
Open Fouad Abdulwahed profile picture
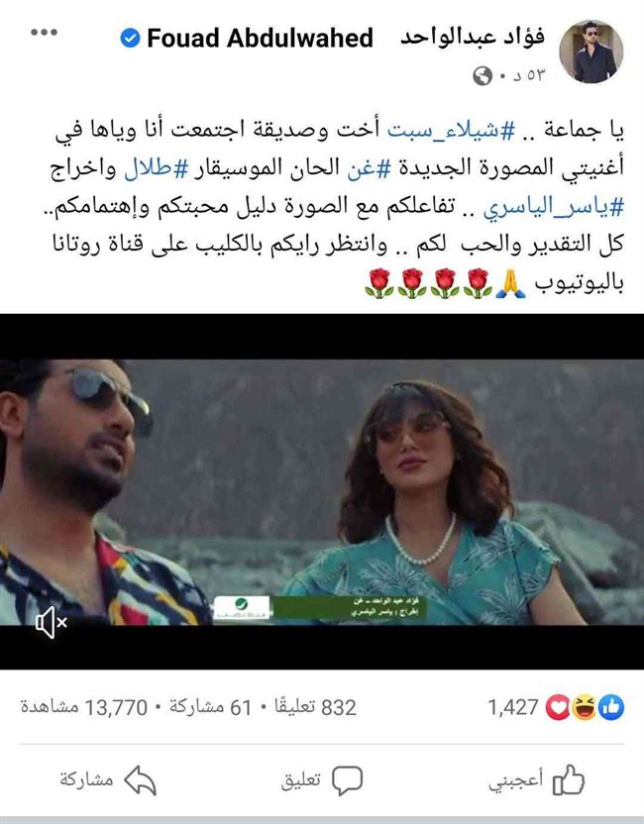coord(590,51)
